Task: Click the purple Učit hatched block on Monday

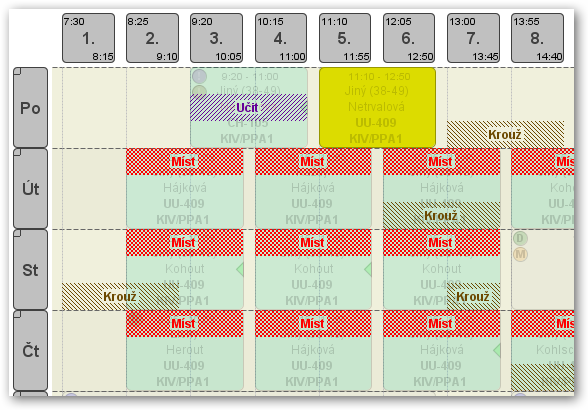Action: 248,108
